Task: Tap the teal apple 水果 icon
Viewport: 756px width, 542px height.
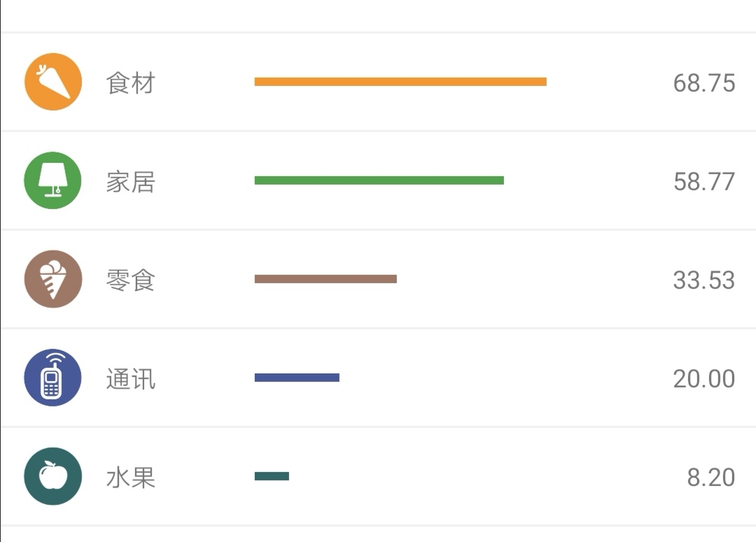Action: tap(53, 476)
